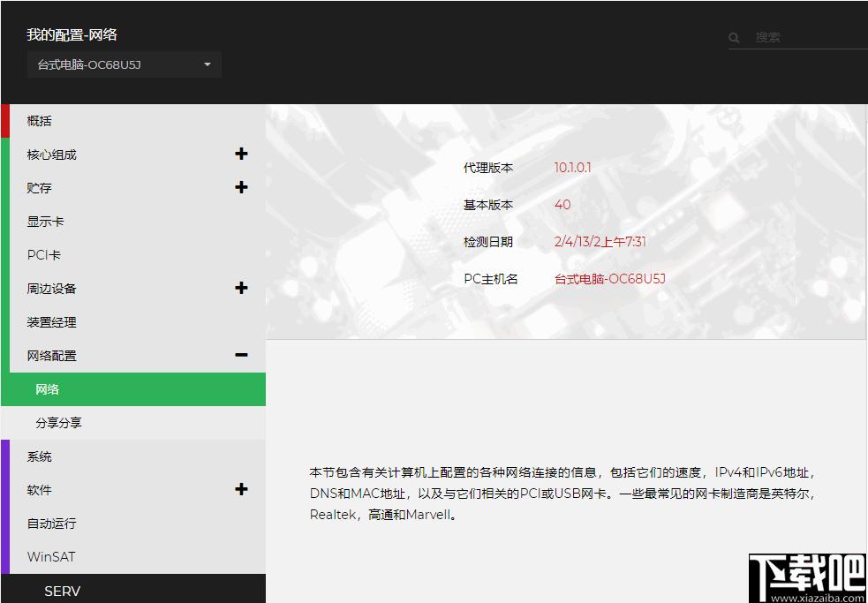Image resolution: width=868 pixels, height=603 pixels.
Task: Select 核心组成 in the sidebar
Action: tap(51, 155)
